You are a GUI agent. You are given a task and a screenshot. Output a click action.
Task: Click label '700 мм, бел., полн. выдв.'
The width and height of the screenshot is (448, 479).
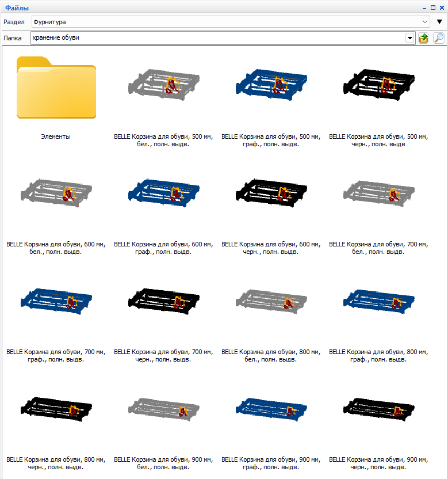[x=378, y=248]
